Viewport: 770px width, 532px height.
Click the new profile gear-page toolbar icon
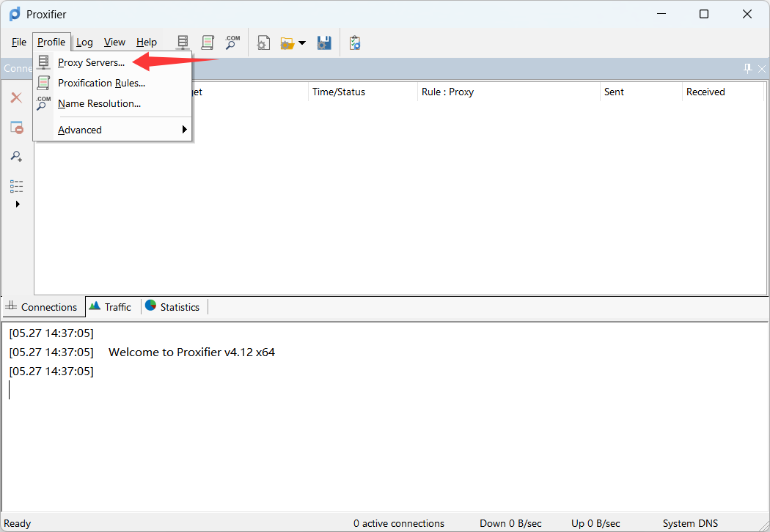pyautogui.click(x=263, y=43)
